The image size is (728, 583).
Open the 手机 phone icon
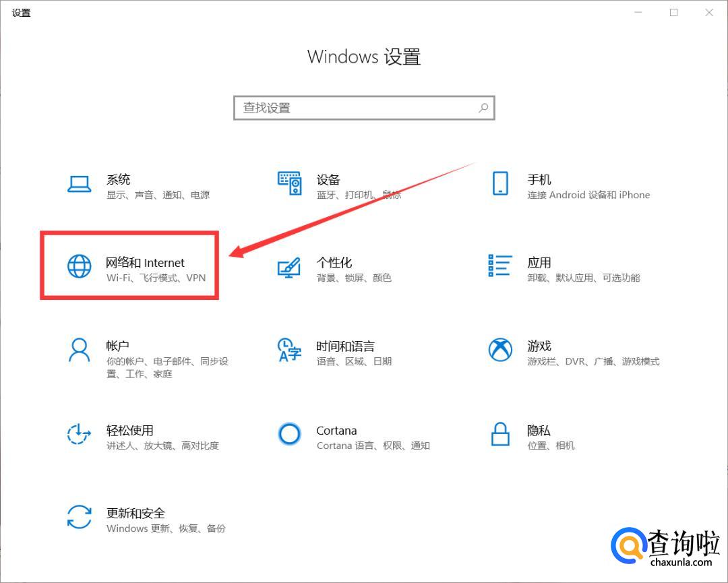coord(500,183)
